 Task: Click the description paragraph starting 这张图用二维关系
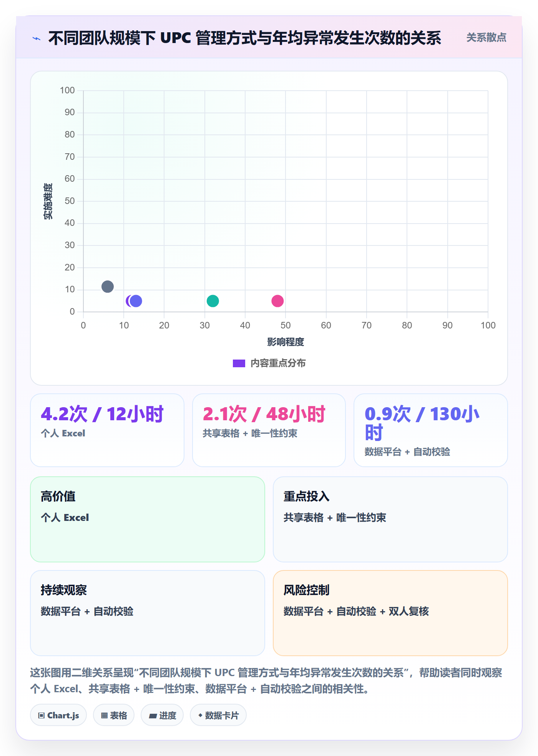tap(266, 681)
